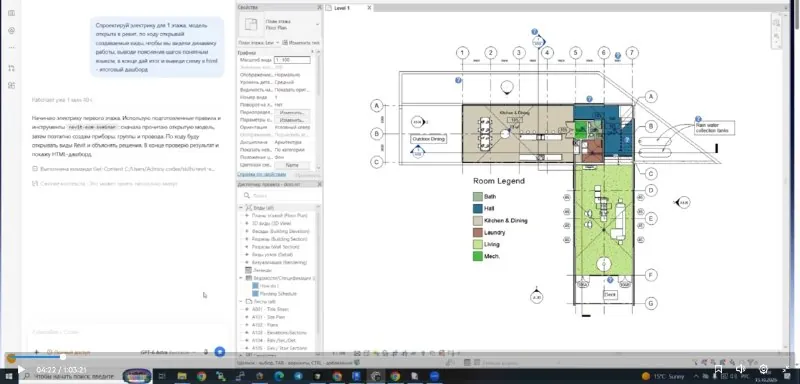Click the blue help bubble above grid 4
The width and height of the screenshot is (800, 384).
coord(534,32)
